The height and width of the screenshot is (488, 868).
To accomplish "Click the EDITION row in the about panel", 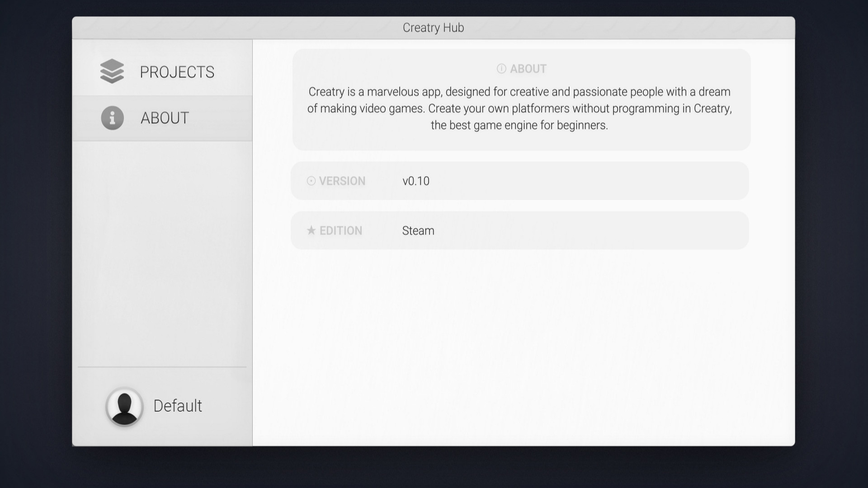I will tap(520, 230).
